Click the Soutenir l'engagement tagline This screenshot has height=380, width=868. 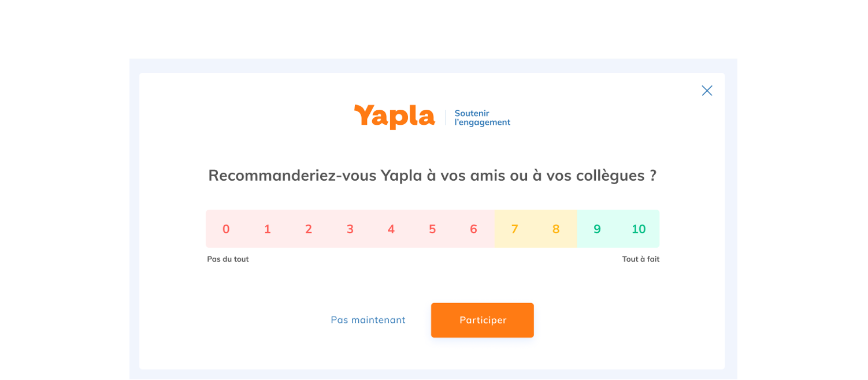click(483, 118)
